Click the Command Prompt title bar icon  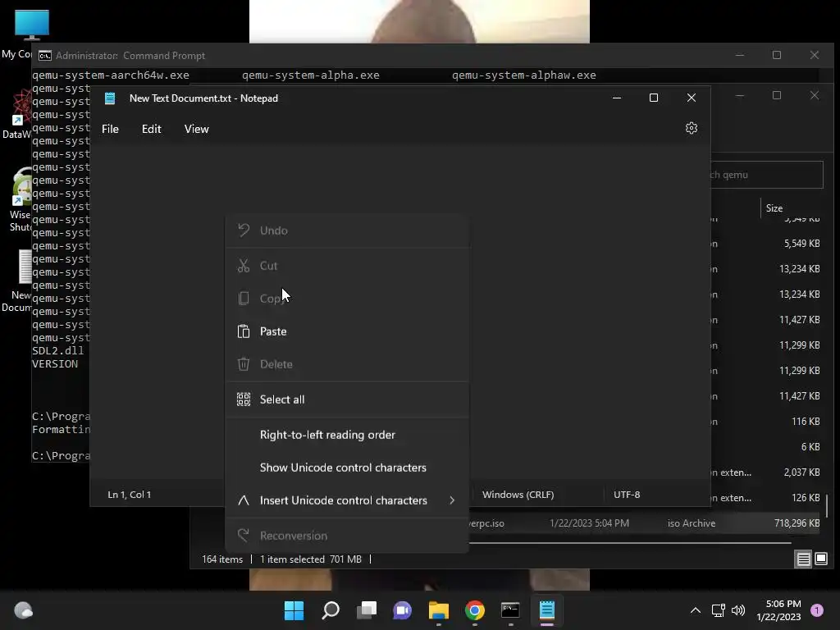pyautogui.click(x=45, y=56)
